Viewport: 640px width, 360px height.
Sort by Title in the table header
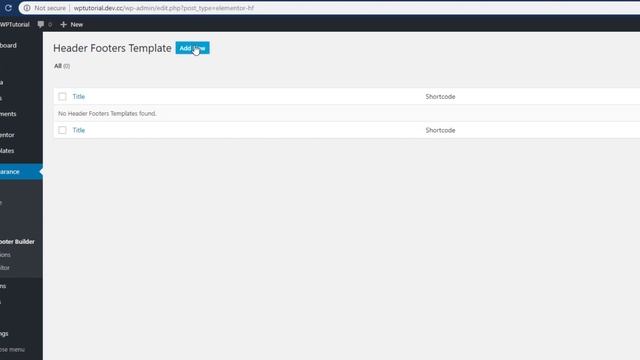point(79,97)
